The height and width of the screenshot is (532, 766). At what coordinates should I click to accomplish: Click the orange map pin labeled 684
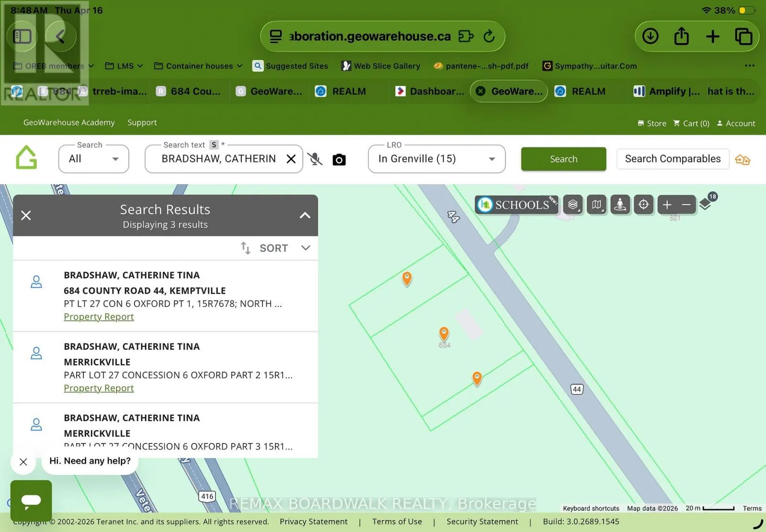[x=444, y=333]
